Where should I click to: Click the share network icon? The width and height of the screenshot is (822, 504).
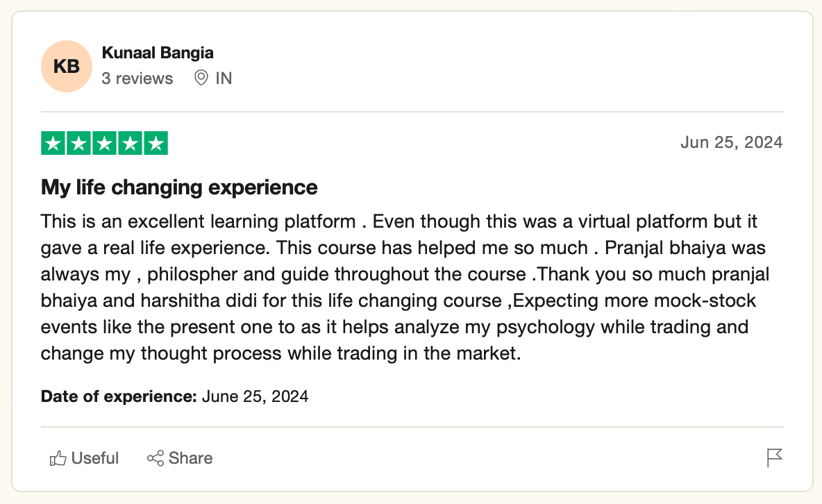coord(156,458)
